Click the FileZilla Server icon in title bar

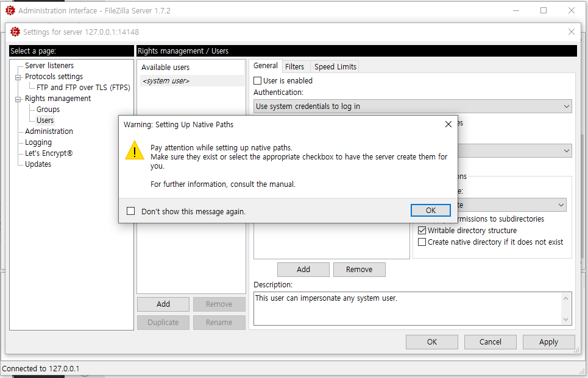click(10, 10)
